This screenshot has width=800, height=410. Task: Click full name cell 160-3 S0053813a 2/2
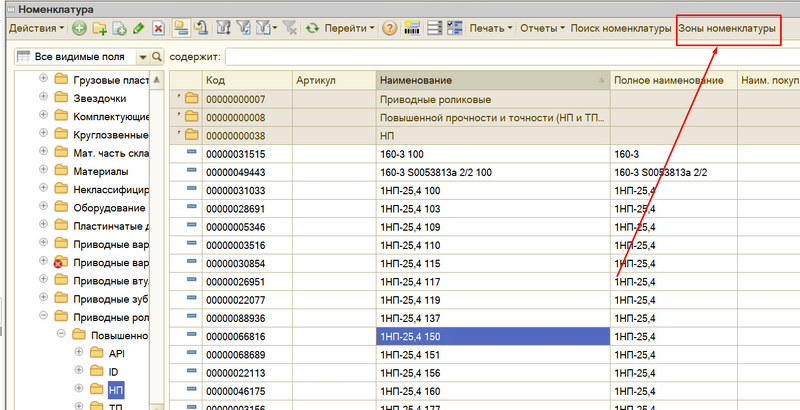[673, 173]
